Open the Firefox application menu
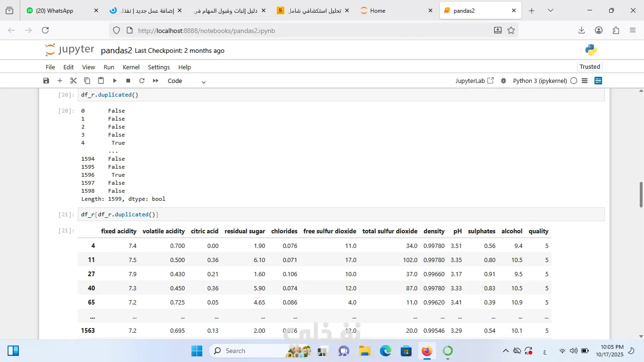Image resolution: width=644 pixels, height=362 pixels. (633, 30)
